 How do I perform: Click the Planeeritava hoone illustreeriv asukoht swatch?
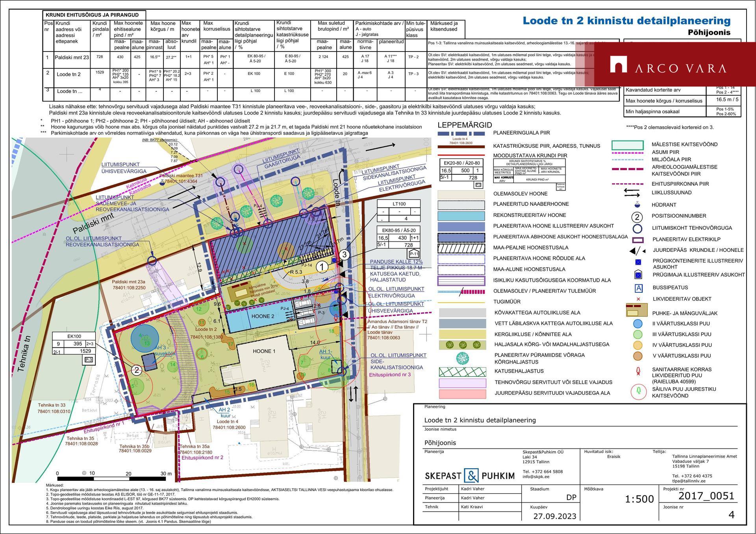pyautogui.click(x=461, y=226)
